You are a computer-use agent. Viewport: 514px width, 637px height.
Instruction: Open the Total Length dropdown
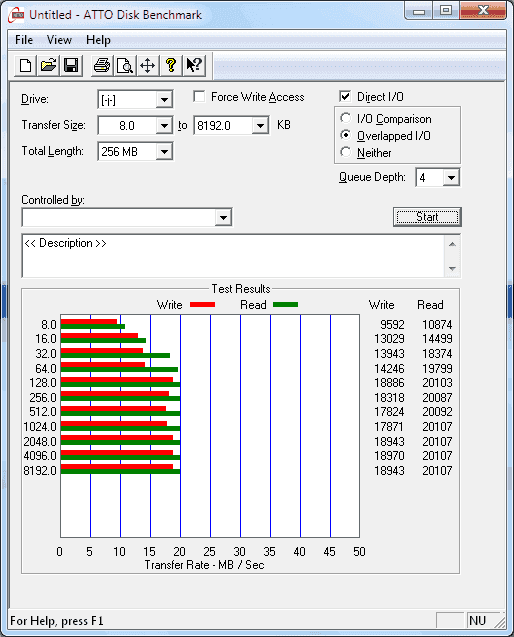point(164,152)
